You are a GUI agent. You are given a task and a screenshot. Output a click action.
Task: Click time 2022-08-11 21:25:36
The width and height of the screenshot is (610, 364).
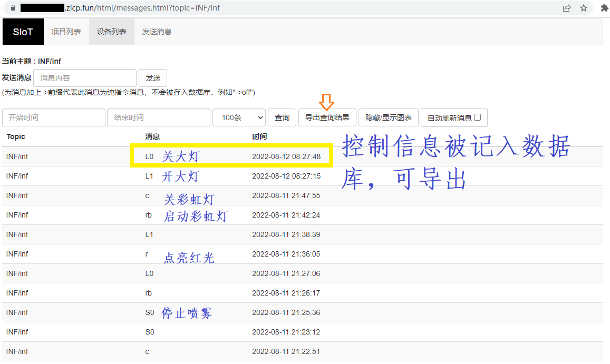(x=286, y=312)
